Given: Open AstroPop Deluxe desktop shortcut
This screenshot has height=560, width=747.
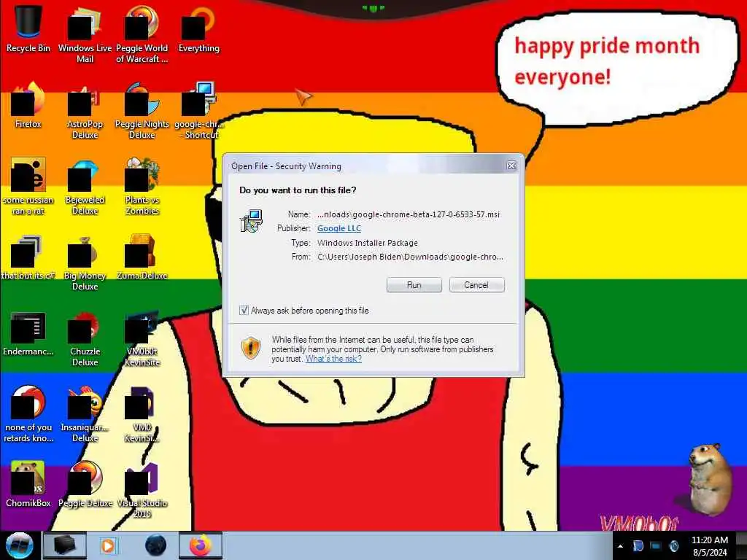Looking at the screenshot, I should coord(85,111).
